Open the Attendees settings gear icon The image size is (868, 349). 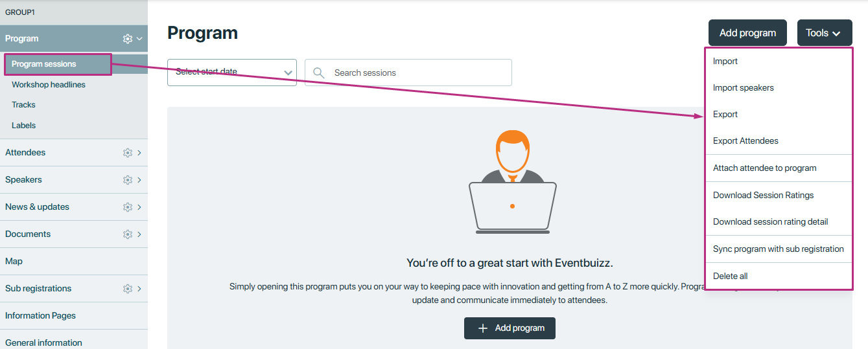(x=128, y=153)
